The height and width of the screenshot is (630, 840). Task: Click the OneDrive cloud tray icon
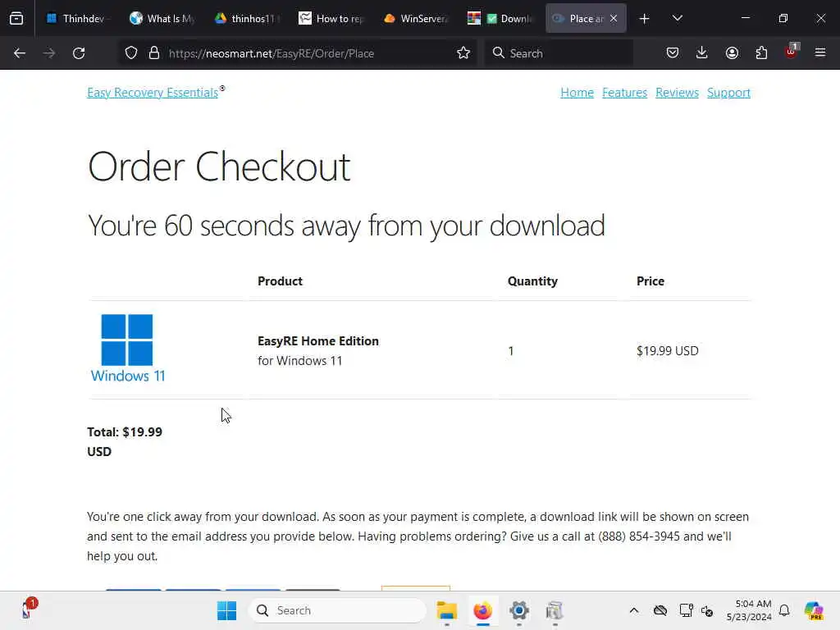pos(660,610)
